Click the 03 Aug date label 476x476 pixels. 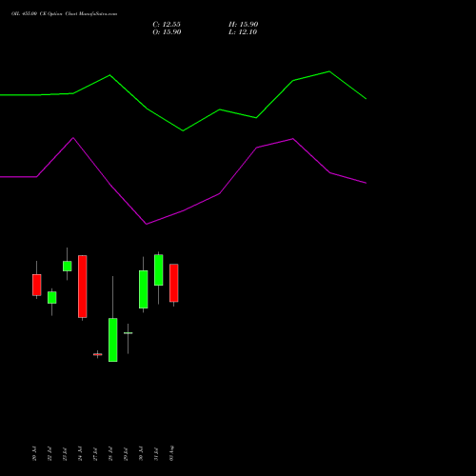[x=171, y=453]
